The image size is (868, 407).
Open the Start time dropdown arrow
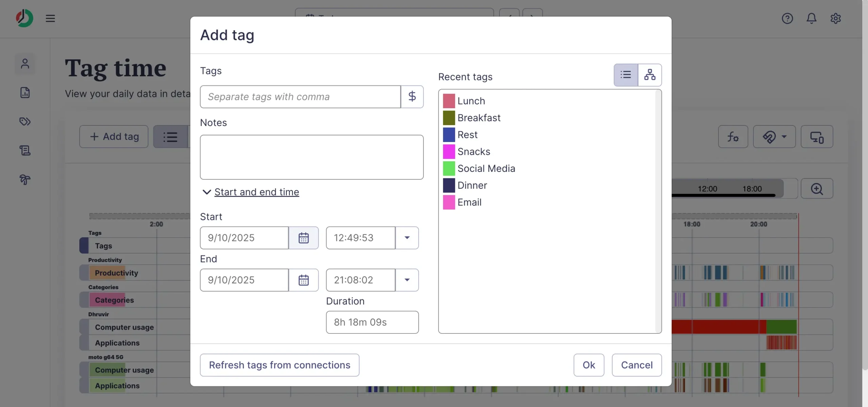coord(407,238)
